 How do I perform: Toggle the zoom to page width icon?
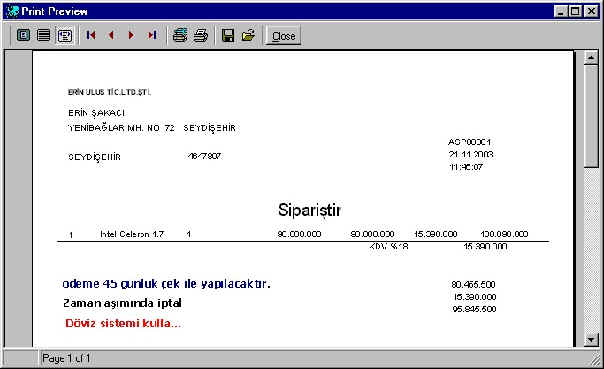pos(64,35)
